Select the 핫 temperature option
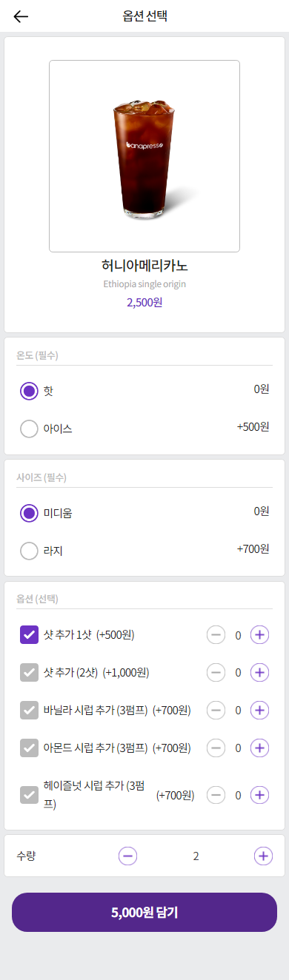Screen dimensions: 289x980 coord(29,391)
